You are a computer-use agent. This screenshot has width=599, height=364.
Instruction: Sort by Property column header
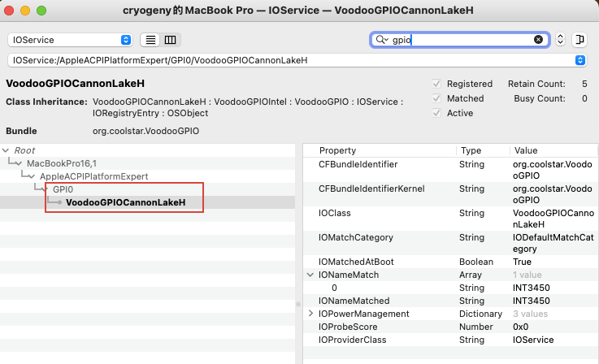(x=380, y=150)
